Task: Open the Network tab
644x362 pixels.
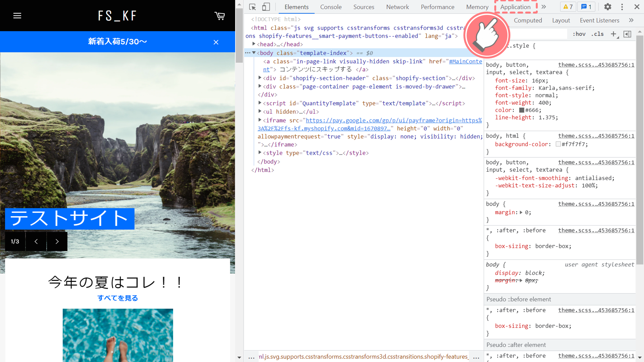Action: click(397, 7)
